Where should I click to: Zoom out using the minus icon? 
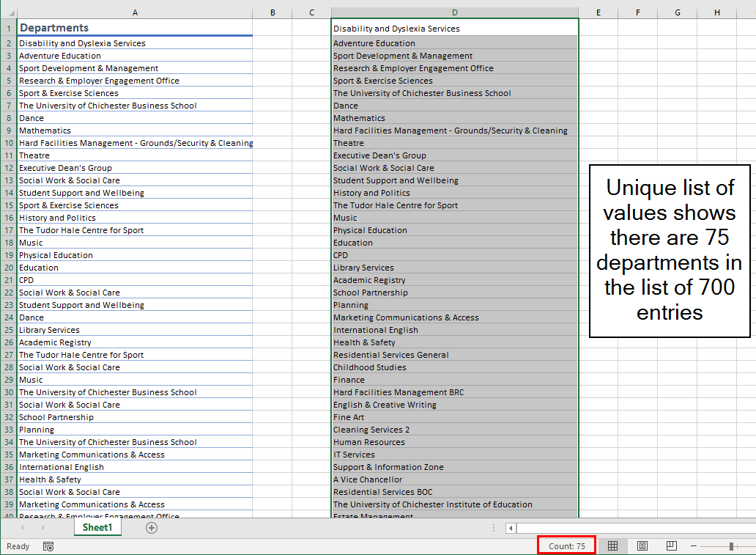coord(693,546)
